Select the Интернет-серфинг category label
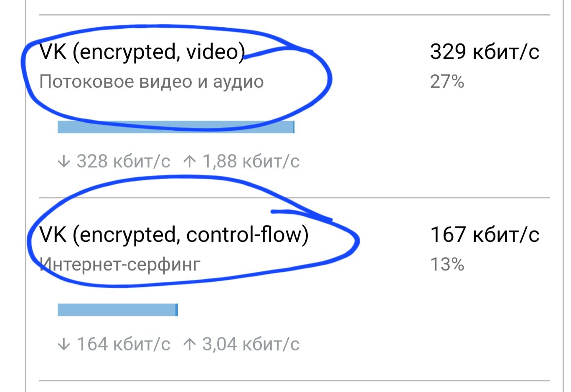This screenshot has width=571, height=392. pyautogui.click(x=120, y=264)
